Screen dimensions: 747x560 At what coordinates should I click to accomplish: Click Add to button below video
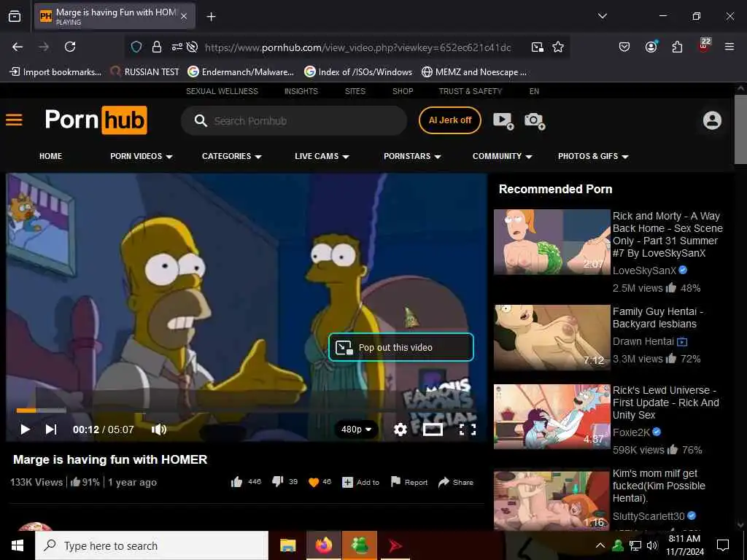tap(360, 482)
